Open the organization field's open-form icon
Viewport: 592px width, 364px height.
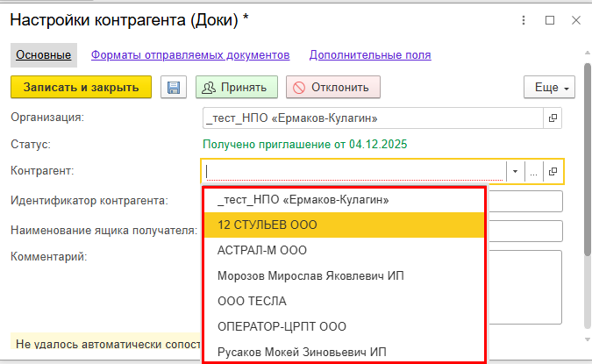tap(553, 118)
